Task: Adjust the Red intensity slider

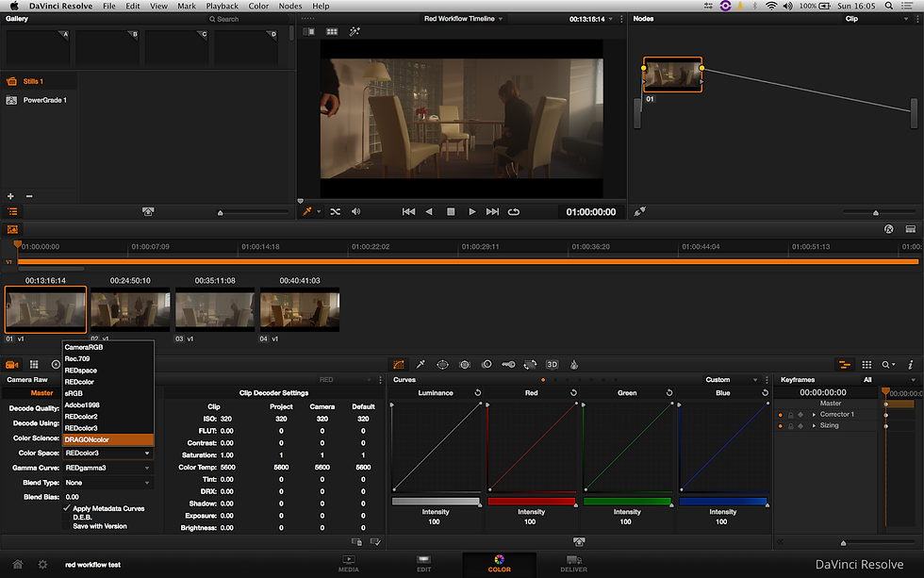Action: coord(532,502)
